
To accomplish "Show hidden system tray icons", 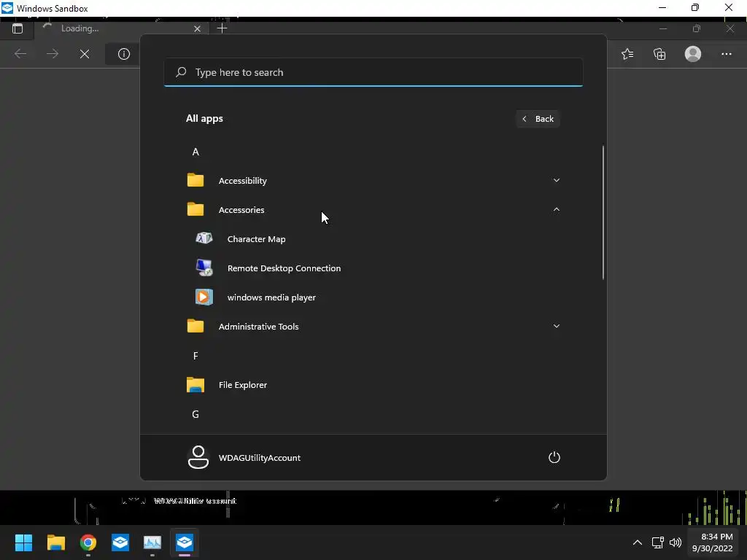I will (x=638, y=542).
